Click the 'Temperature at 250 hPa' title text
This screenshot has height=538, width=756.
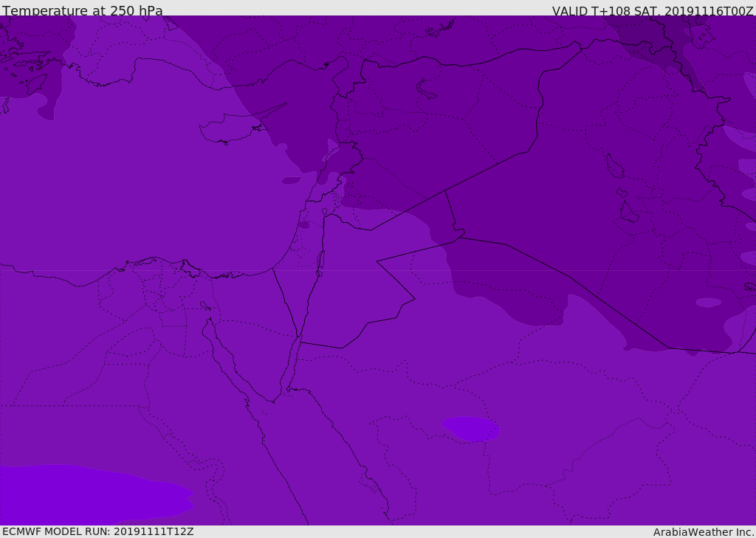(x=83, y=10)
